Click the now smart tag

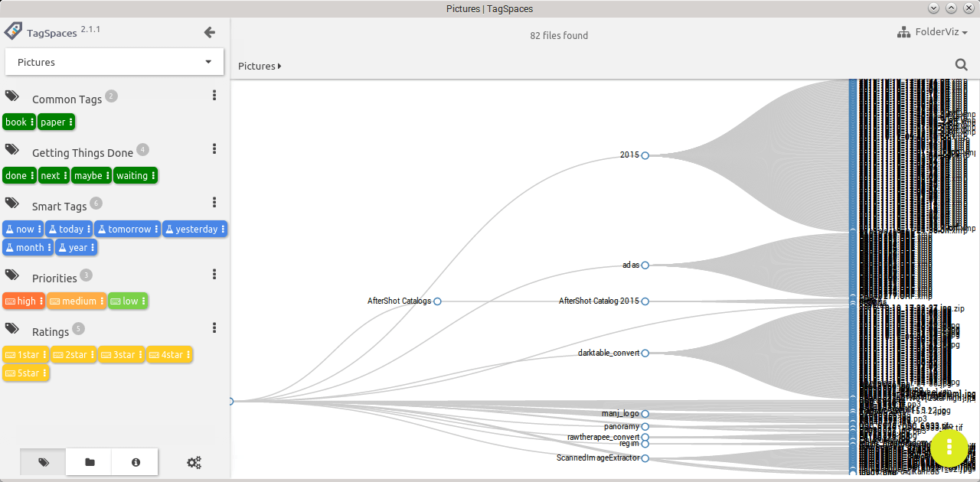tap(23, 229)
